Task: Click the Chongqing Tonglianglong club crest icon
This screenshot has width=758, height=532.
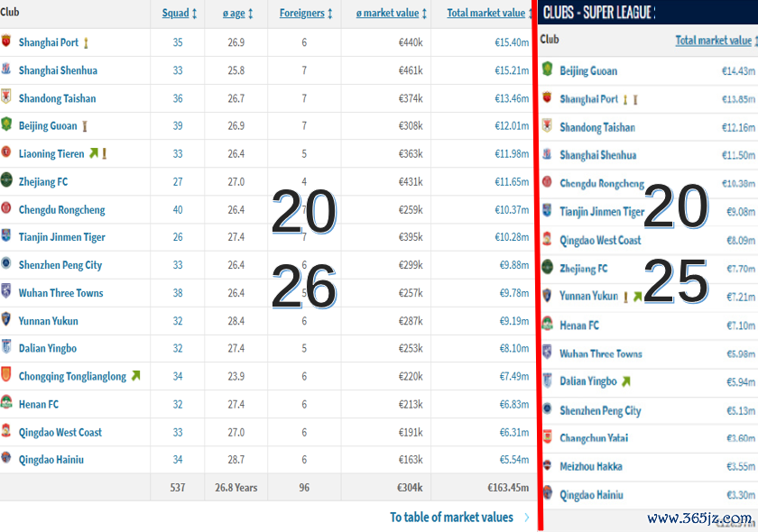Action: point(6,376)
